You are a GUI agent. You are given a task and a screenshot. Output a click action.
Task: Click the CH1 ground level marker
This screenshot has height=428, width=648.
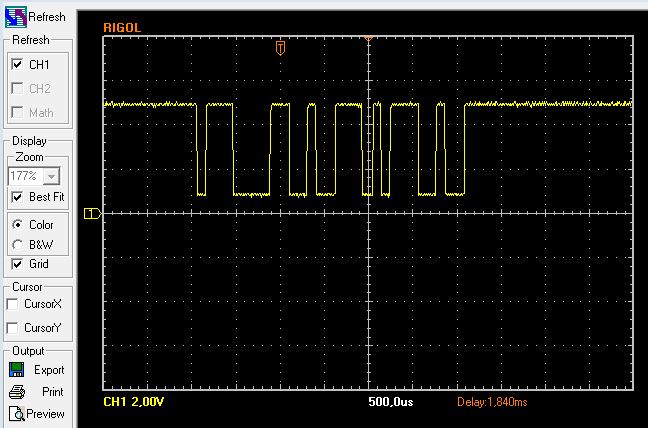[92, 213]
